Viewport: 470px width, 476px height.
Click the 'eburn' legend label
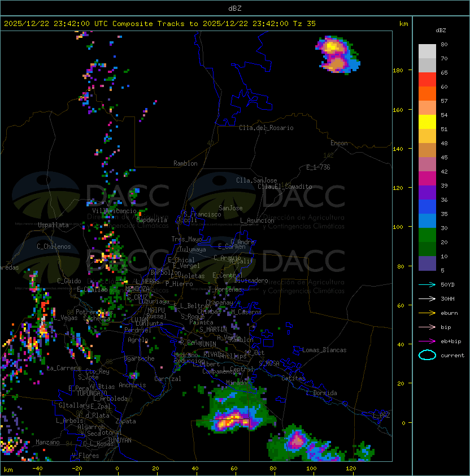pos(449,313)
